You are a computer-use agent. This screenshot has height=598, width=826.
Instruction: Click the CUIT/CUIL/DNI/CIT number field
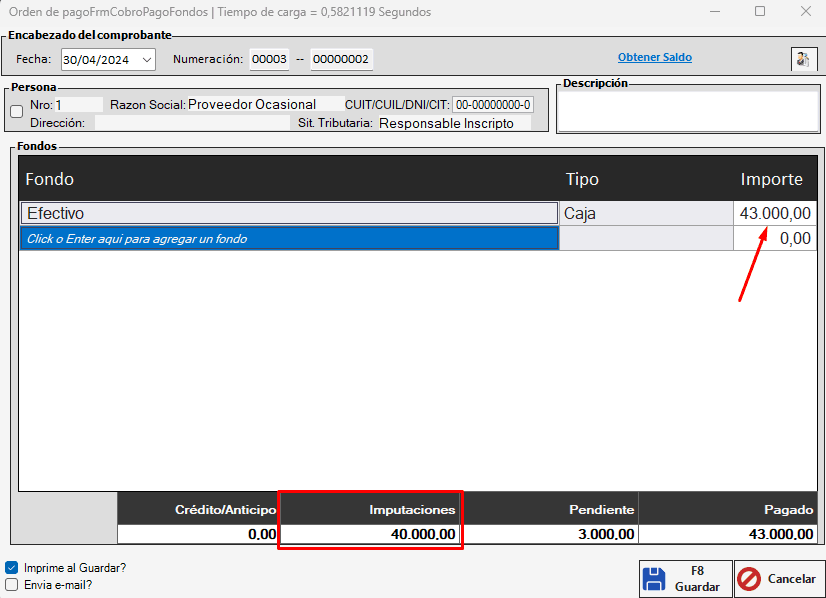pyautogui.click(x=493, y=104)
